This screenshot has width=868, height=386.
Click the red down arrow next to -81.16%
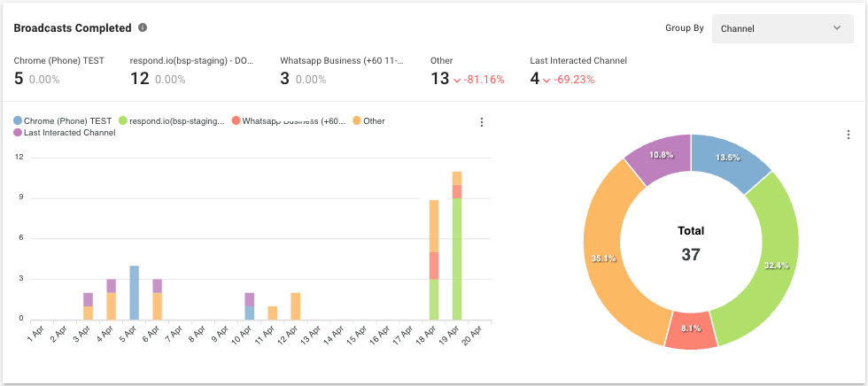(x=457, y=80)
